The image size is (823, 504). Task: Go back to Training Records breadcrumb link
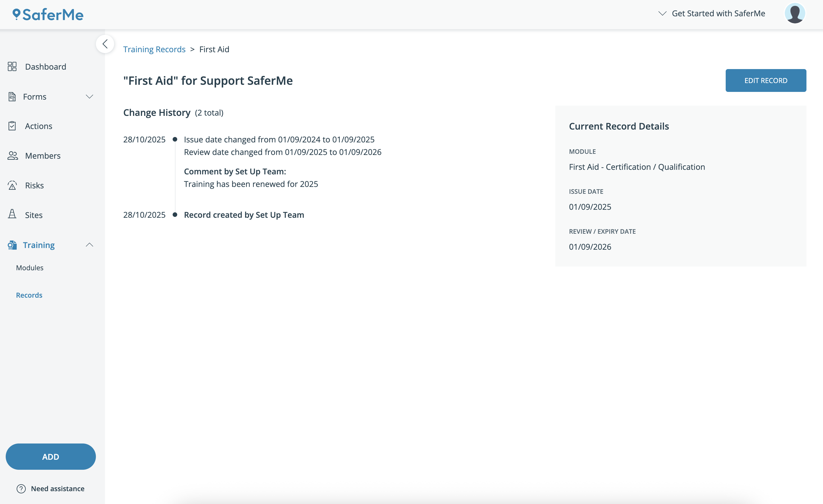(x=154, y=49)
